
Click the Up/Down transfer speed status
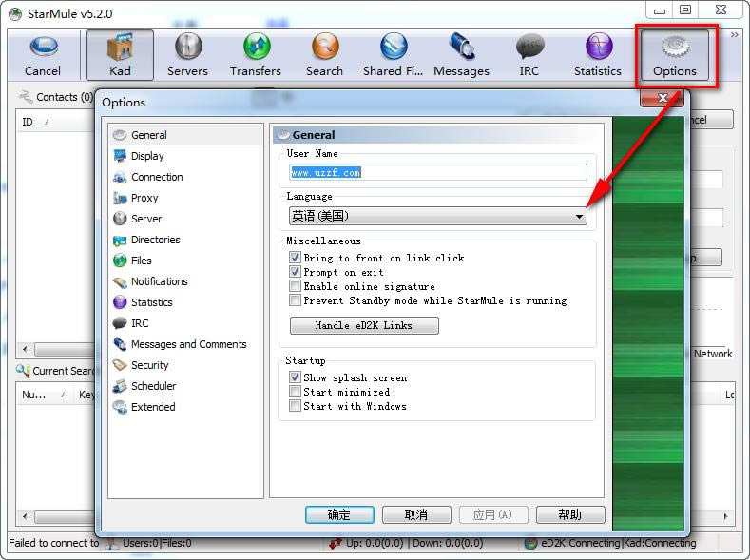click(x=414, y=543)
